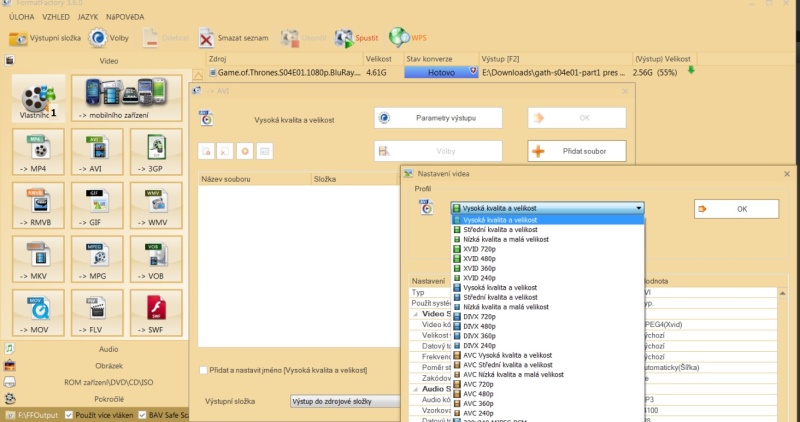
Task: Pick the -> 3GP format tile
Action: (156, 152)
